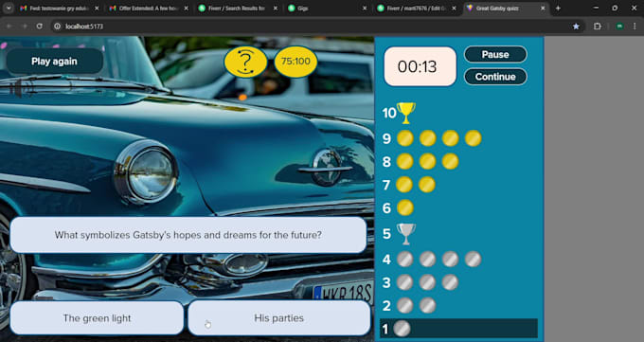This screenshot has width=644, height=342.
Task: Open the browser extensions puzzle icon
Action: pyautogui.click(x=598, y=27)
